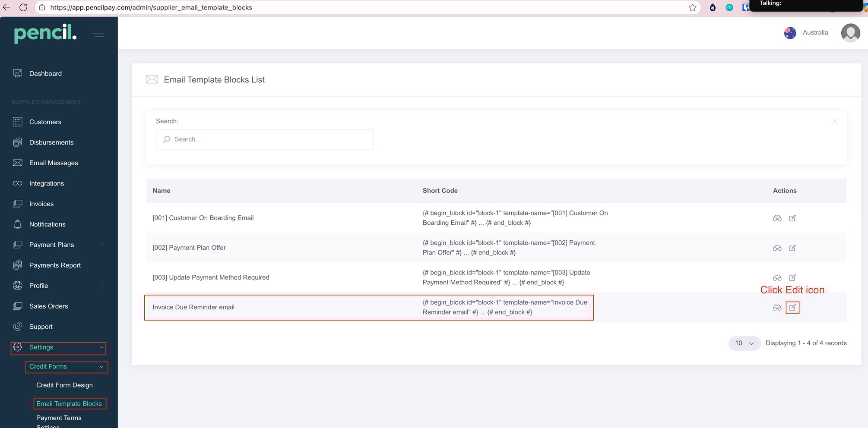This screenshot has width=868, height=428.
Task: Click the hamburger menu beside the pencil logo
Action: [98, 33]
